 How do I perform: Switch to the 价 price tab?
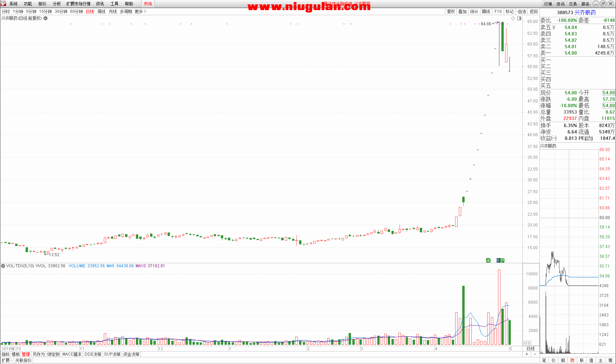pyautogui.click(x=554, y=360)
